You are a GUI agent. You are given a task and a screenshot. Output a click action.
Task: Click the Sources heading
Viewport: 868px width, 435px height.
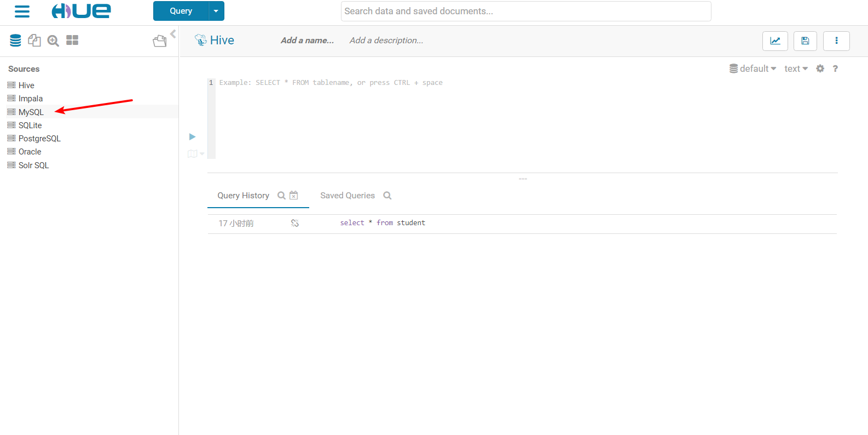[24, 69]
